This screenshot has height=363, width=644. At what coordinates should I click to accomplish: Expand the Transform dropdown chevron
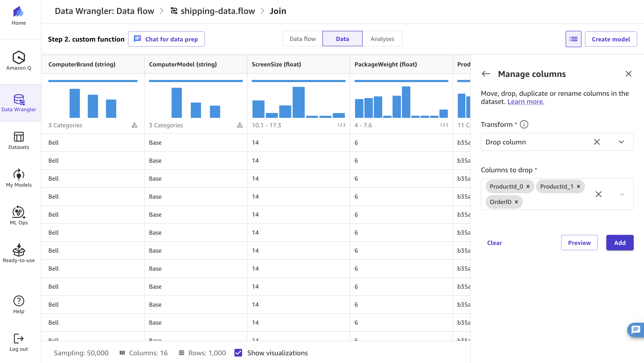point(621,142)
